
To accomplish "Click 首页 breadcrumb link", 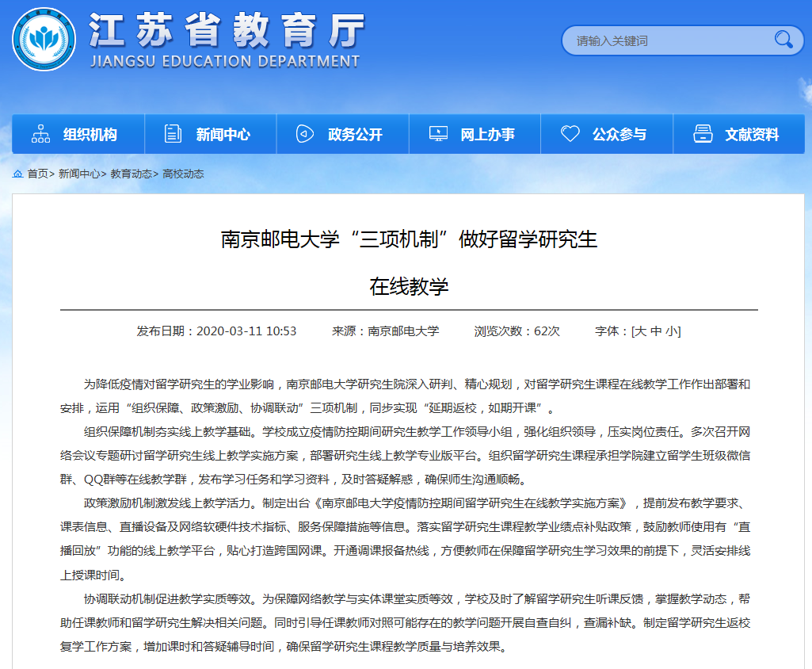I will point(37,174).
